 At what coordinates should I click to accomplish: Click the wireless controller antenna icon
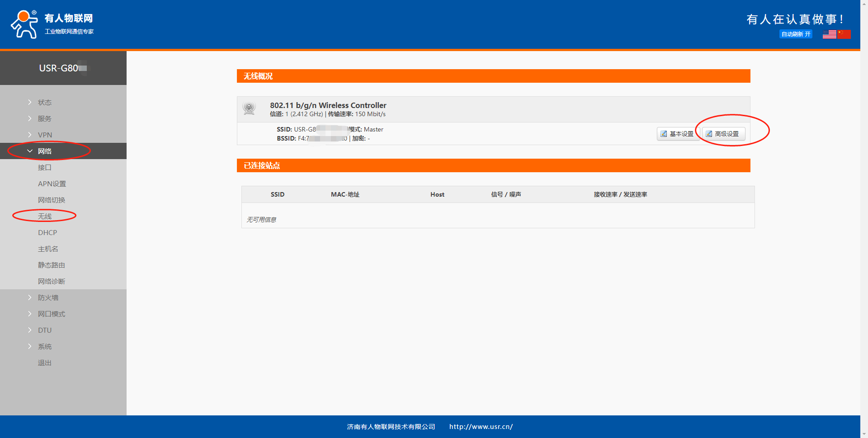point(249,109)
